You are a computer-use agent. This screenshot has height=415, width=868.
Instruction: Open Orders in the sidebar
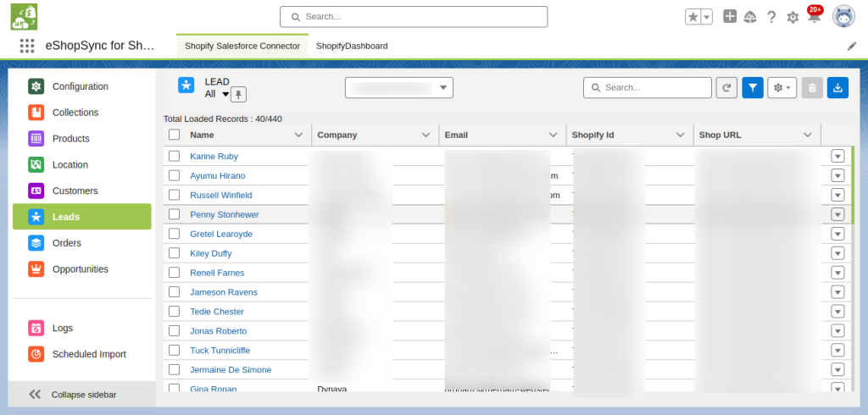82,243
